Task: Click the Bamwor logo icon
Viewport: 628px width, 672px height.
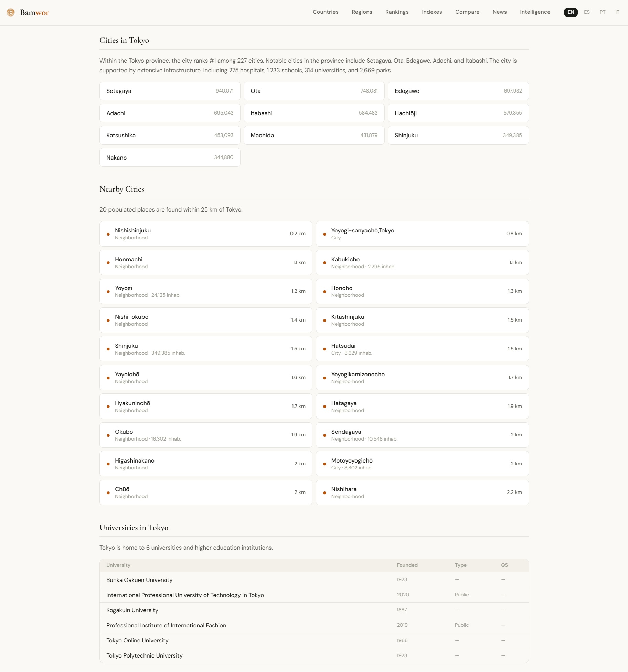Action: pyautogui.click(x=10, y=12)
